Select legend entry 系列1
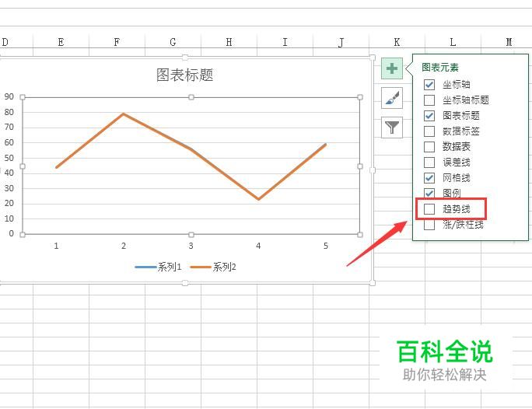The width and height of the screenshot is (532, 409). [x=158, y=267]
